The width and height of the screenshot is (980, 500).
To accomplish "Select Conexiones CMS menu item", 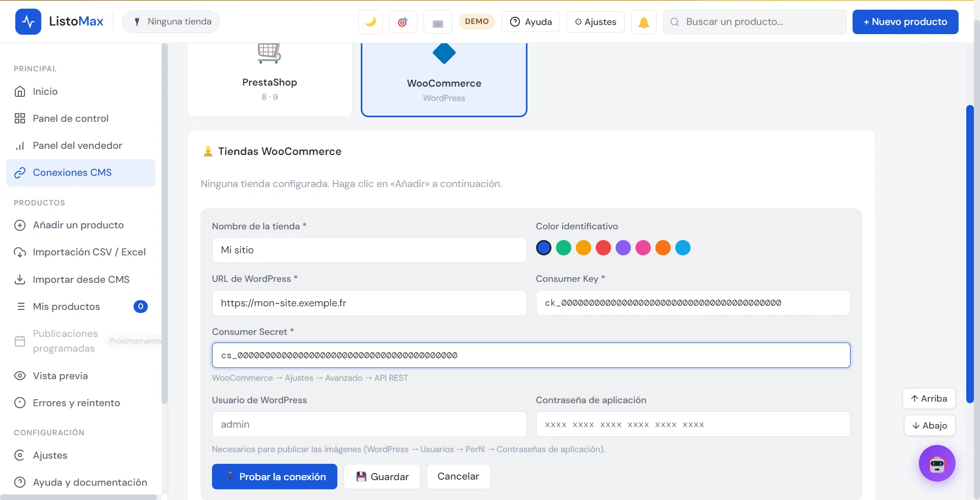I will pyautogui.click(x=81, y=173).
